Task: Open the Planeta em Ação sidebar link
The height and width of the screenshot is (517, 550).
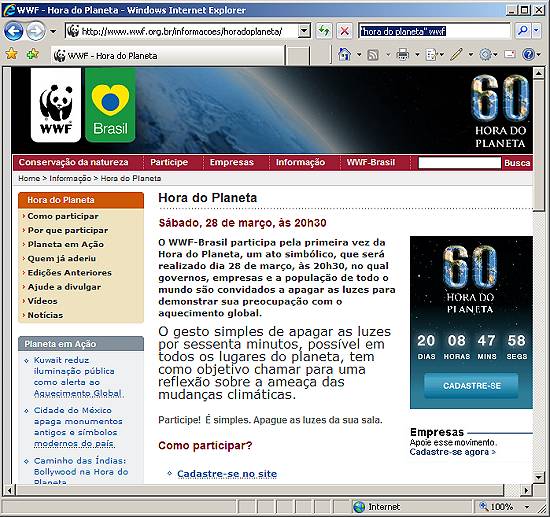Action: click(66, 244)
